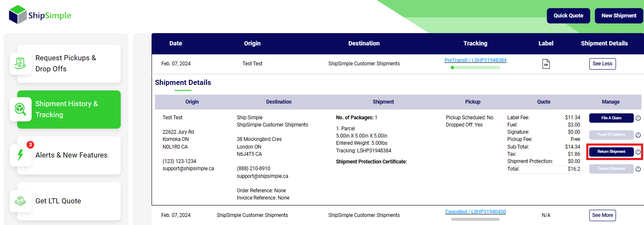Click the red 3 notification badge
Image resolution: width=644 pixels, height=225 pixels.
point(30,145)
